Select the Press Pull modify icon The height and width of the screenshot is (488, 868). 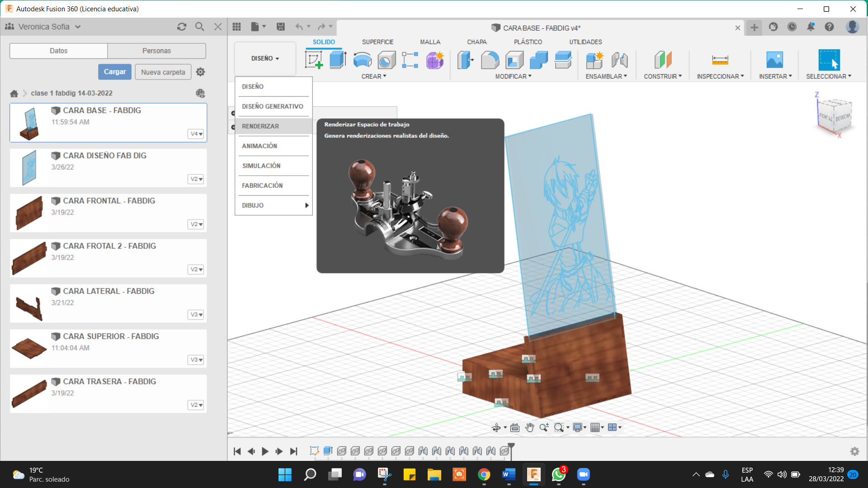(465, 60)
